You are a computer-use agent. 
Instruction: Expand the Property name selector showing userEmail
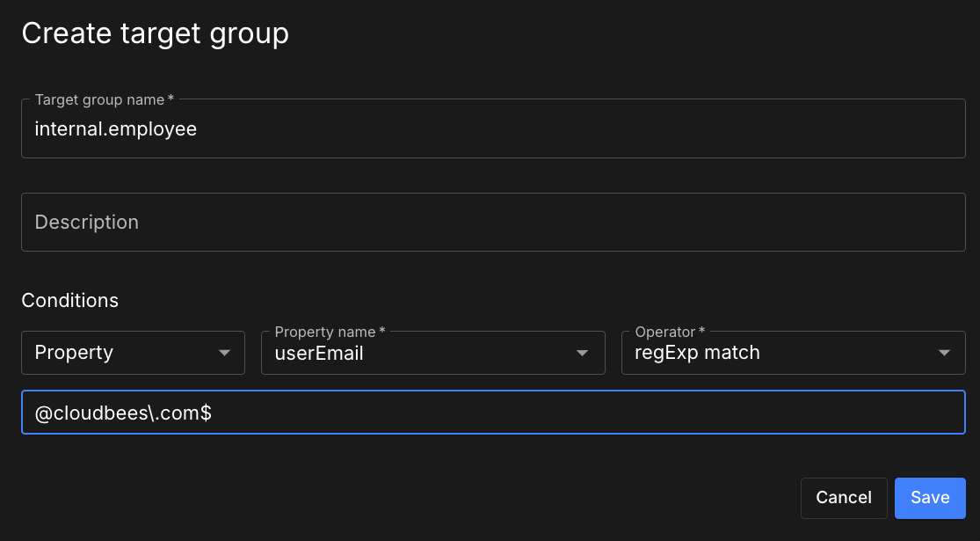coord(431,352)
